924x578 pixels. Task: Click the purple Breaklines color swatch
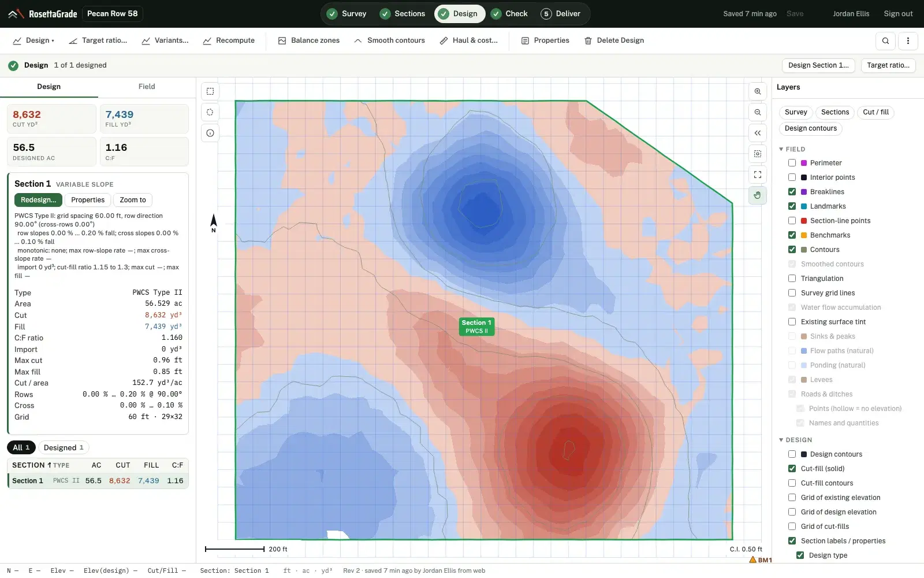(x=804, y=192)
